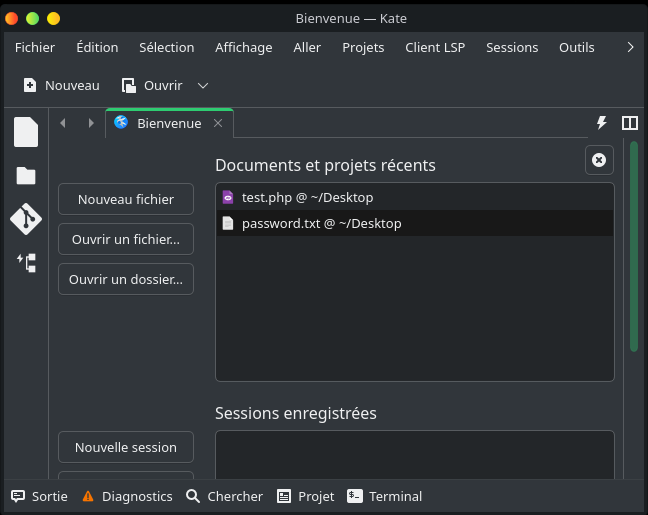Open the Filesystem browser folder icon

(26, 176)
